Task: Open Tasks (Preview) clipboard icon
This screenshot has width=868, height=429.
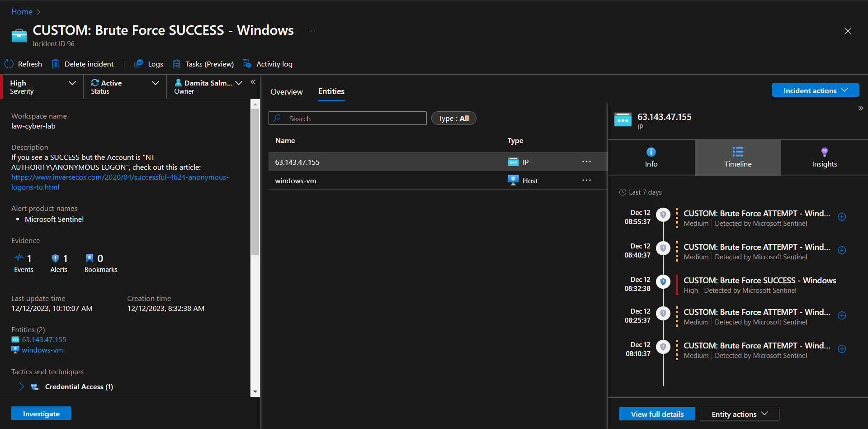Action: click(177, 64)
